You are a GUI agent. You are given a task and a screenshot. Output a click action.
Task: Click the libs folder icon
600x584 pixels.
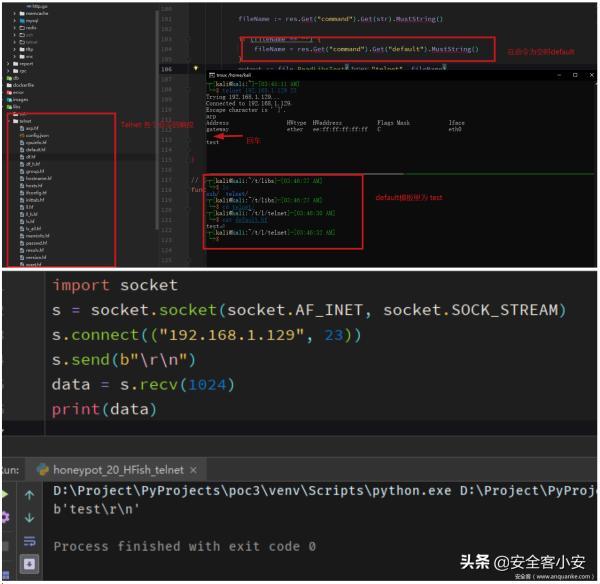click(8, 107)
